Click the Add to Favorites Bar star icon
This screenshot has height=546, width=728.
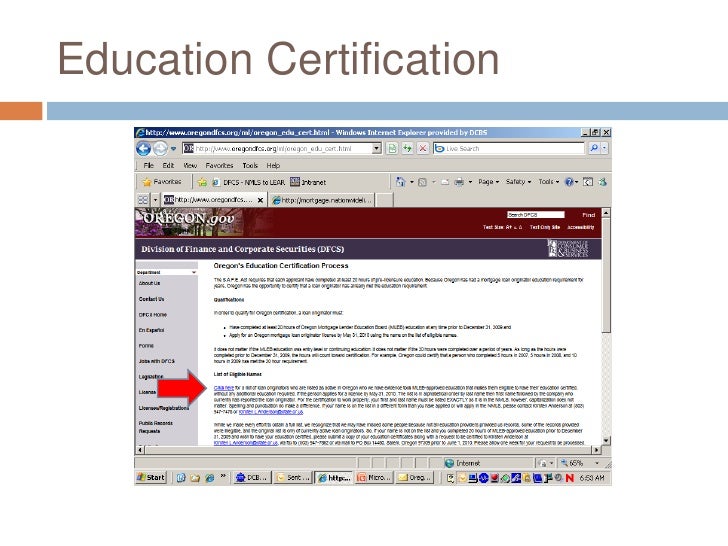click(202, 182)
